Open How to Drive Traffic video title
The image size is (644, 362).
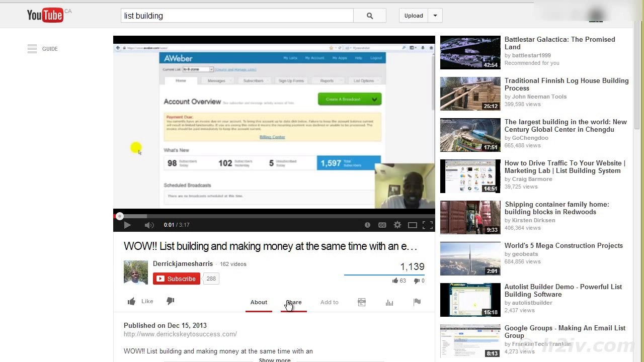[x=565, y=167]
